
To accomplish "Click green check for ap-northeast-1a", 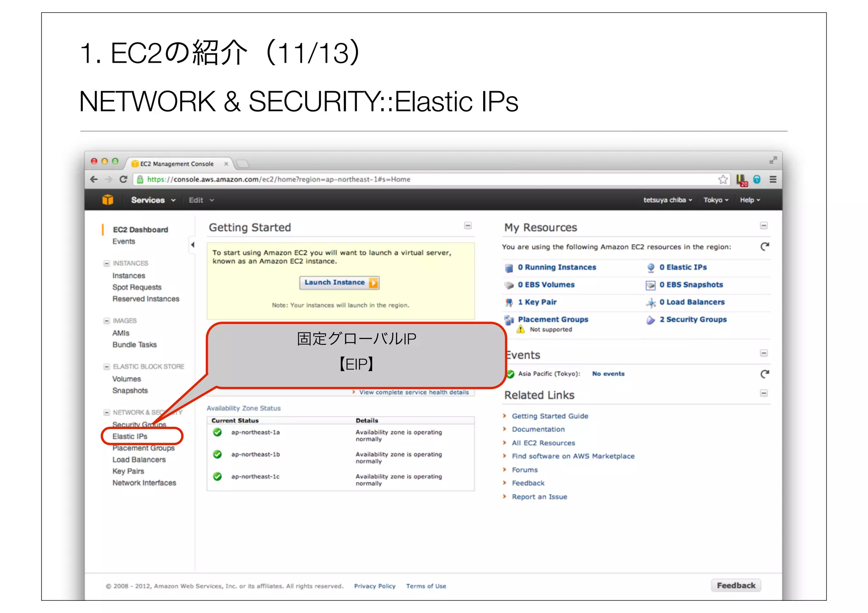I will pyautogui.click(x=217, y=432).
